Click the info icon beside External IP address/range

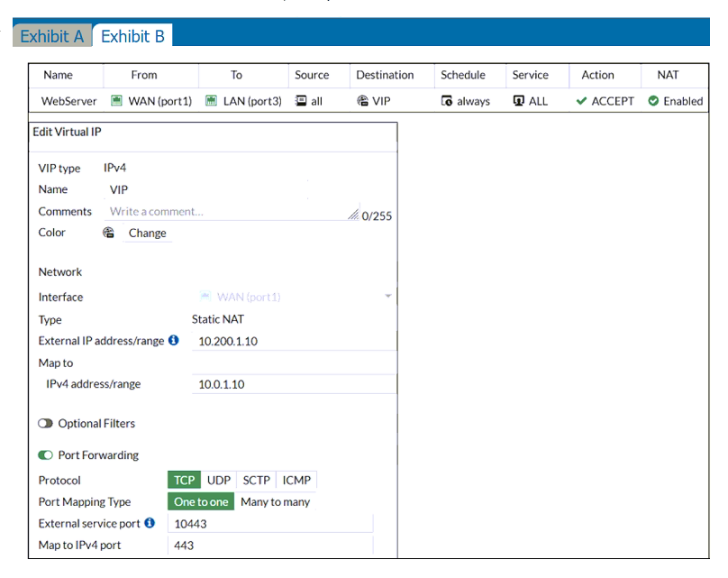(x=174, y=341)
